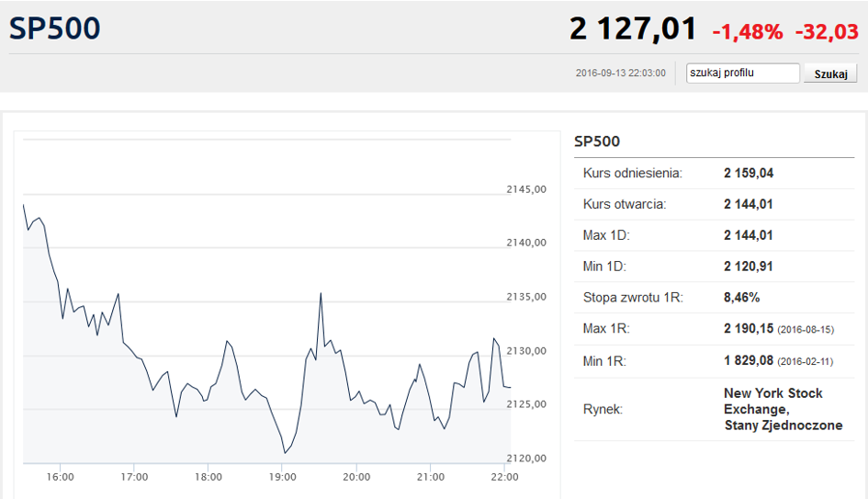
Task: Focus the 'szukaj profilu' search field
Action: click(743, 74)
